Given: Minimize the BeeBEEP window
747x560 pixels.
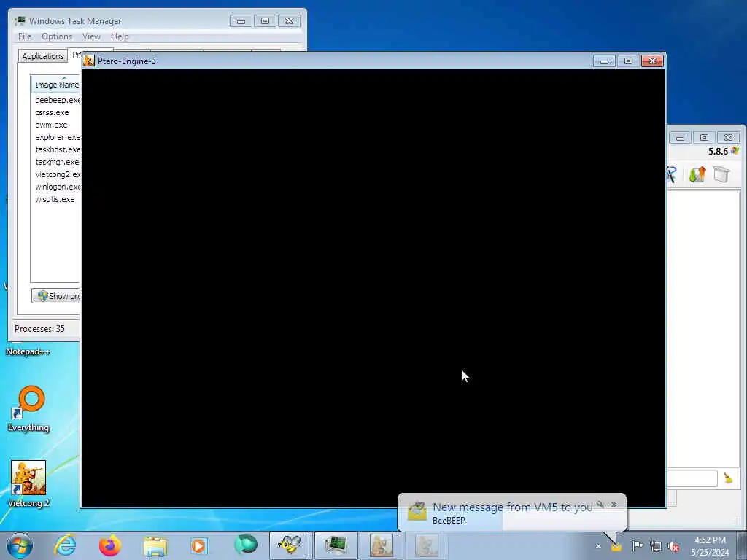Looking at the screenshot, I should 681,138.
